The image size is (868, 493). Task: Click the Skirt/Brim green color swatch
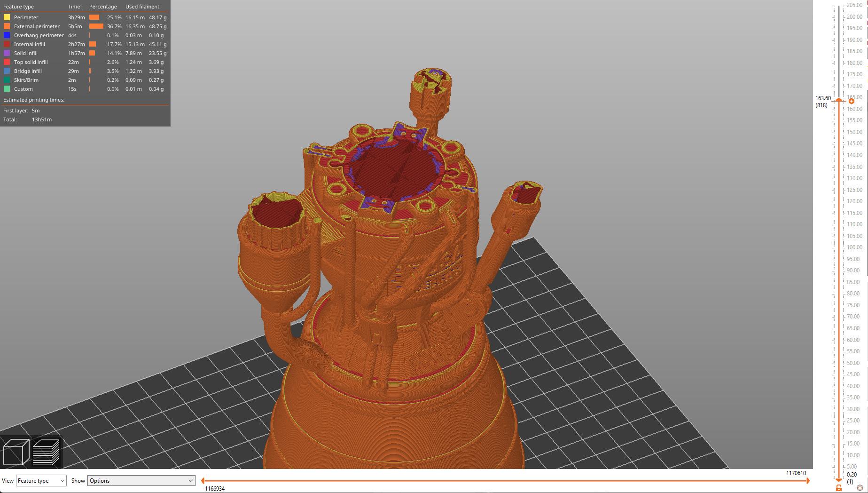pyautogui.click(x=7, y=80)
